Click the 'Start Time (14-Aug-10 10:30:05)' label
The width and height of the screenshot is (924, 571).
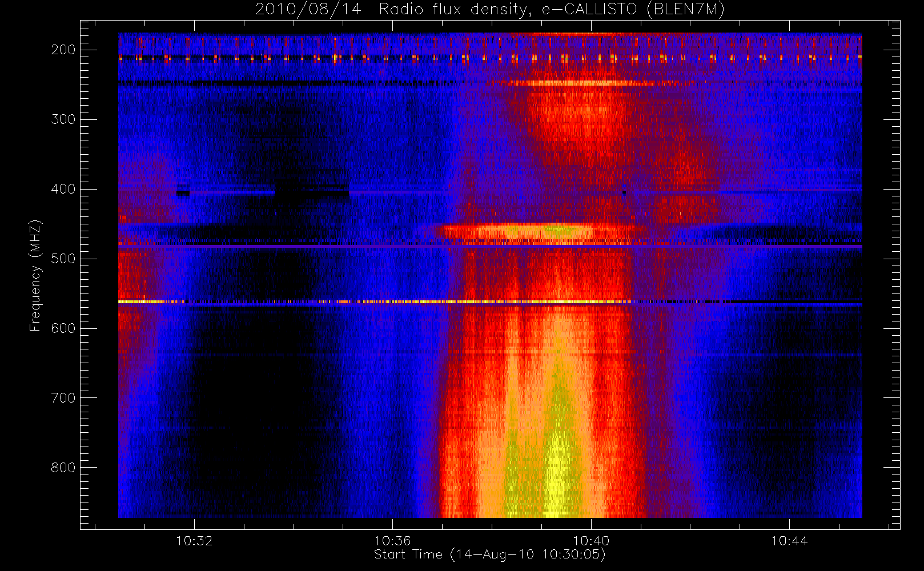pyautogui.click(x=489, y=554)
